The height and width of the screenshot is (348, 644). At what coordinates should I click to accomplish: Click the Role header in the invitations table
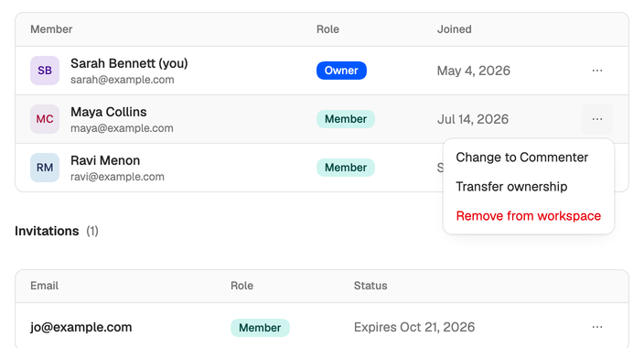[x=241, y=286]
